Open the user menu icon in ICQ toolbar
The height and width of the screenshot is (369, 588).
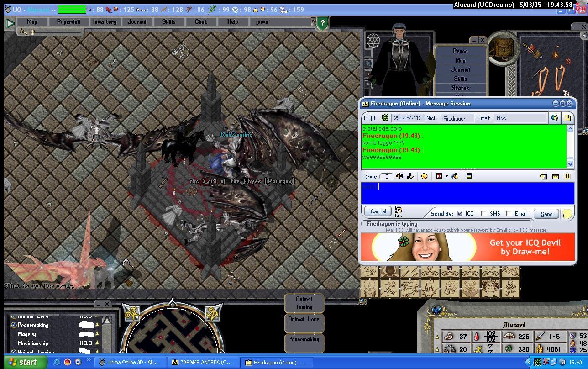(544, 176)
